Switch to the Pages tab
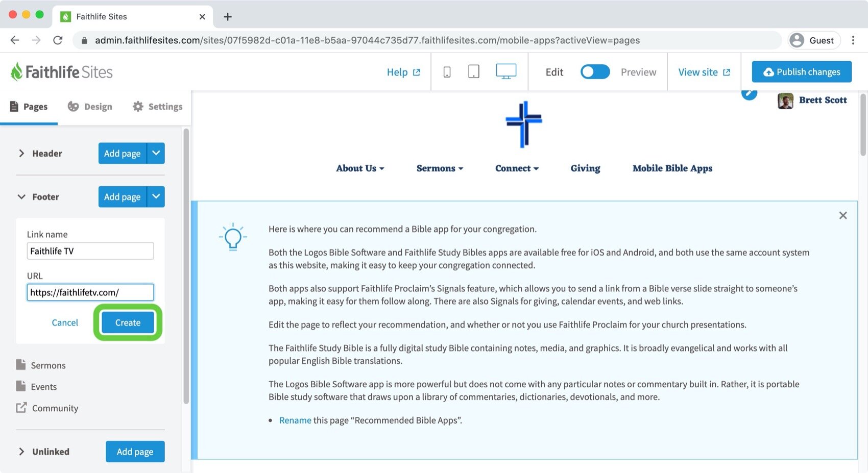 pyautogui.click(x=29, y=107)
